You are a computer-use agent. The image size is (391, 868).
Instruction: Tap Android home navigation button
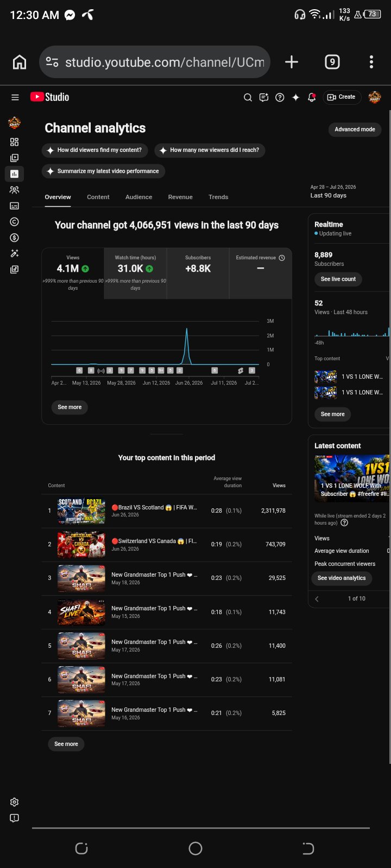[x=195, y=848]
